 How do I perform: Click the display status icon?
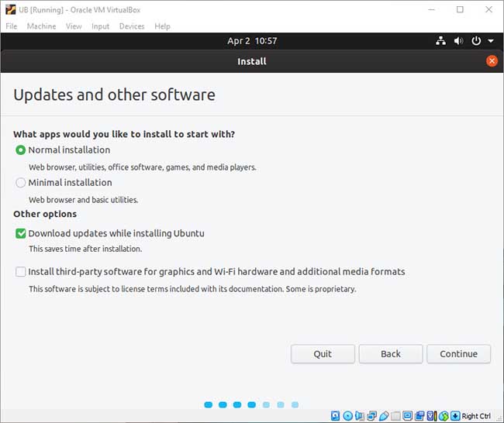click(408, 416)
